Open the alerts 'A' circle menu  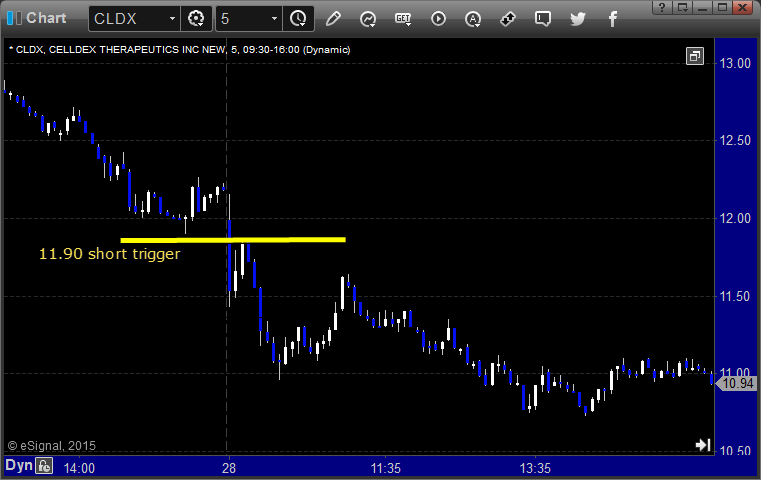(473, 19)
